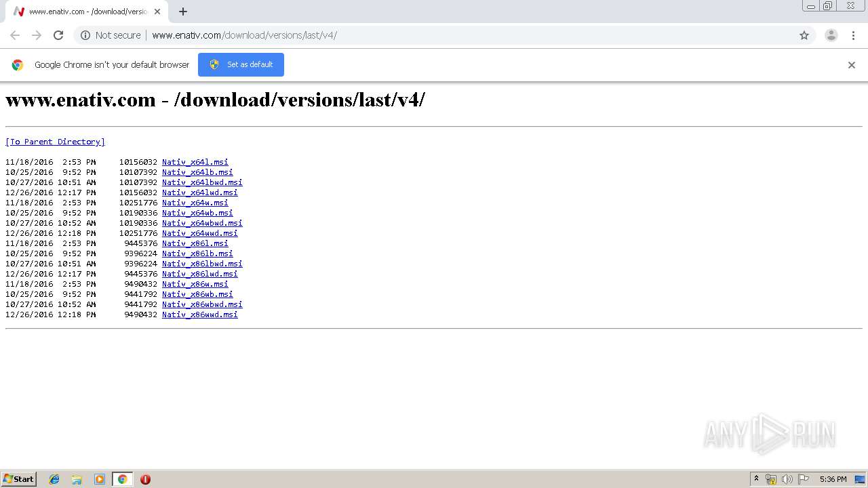
Task: Switch to Chrome taskbar icon
Action: click(x=122, y=479)
